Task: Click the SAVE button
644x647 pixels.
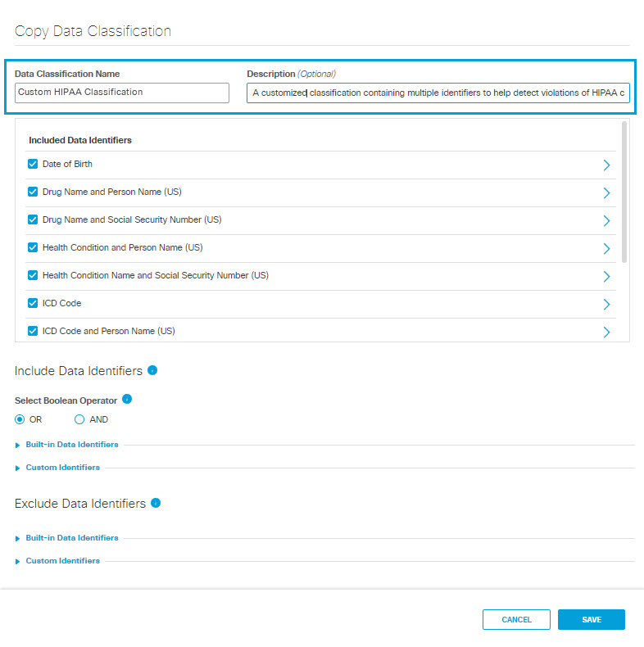Action: (x=592, y=619)
